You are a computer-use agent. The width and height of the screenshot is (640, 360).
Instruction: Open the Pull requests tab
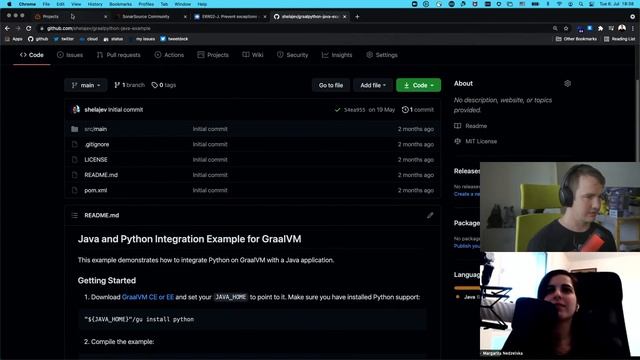[118, 55]
